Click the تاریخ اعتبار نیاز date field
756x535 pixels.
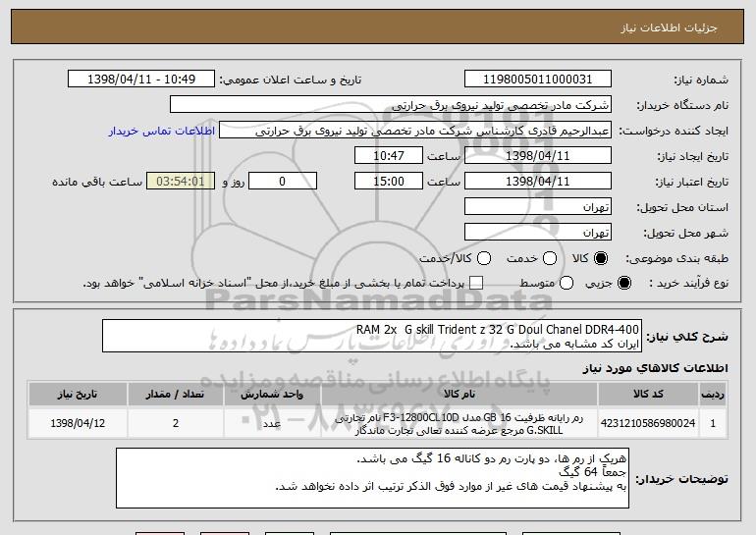click(538, 182)
